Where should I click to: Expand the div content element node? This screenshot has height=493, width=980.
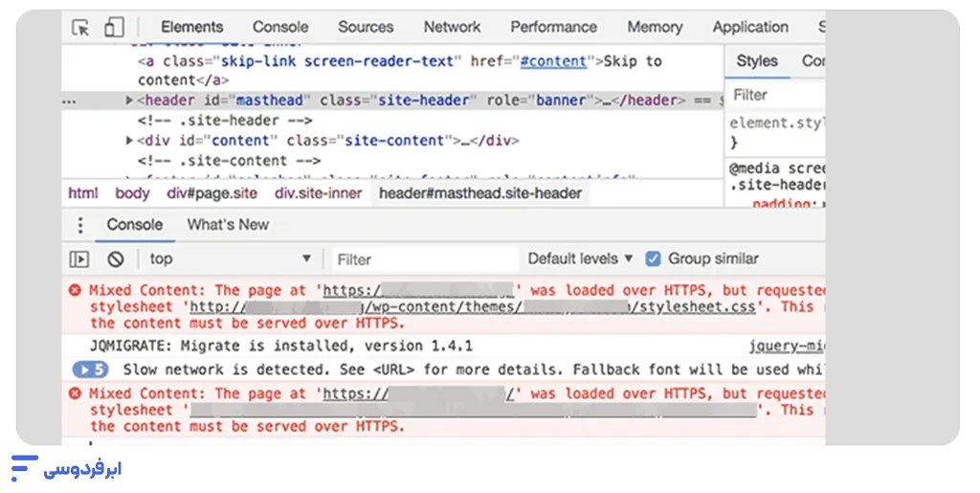coord(129,141)
